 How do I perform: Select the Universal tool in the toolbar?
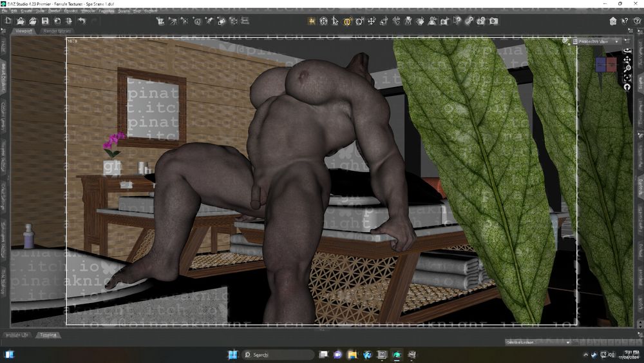pos(324,21)
